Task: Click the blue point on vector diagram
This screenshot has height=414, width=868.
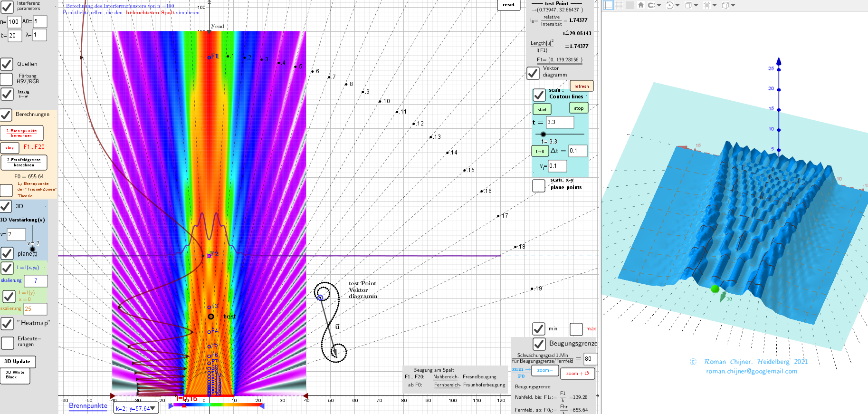Action: pyautogui.click(x=320, y=298)
